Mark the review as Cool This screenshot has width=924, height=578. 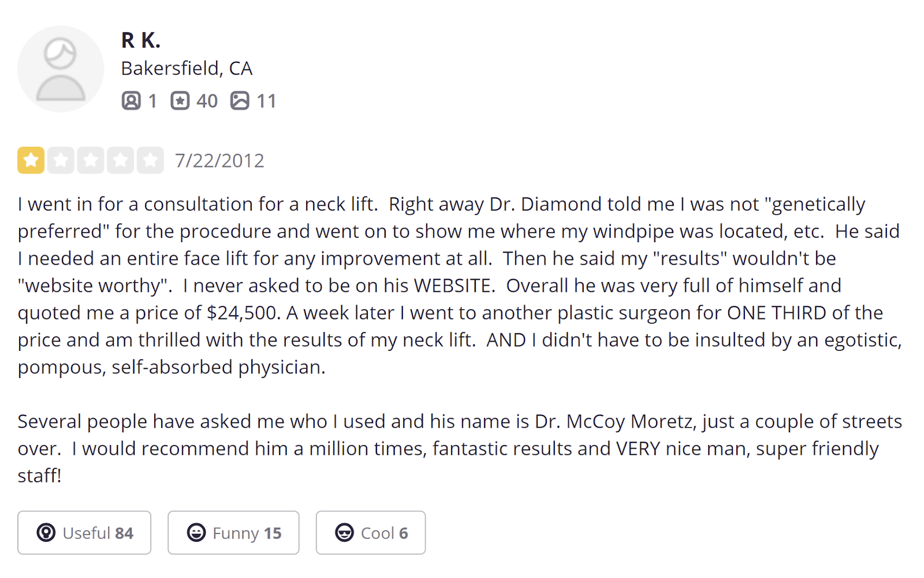[371, 532]
